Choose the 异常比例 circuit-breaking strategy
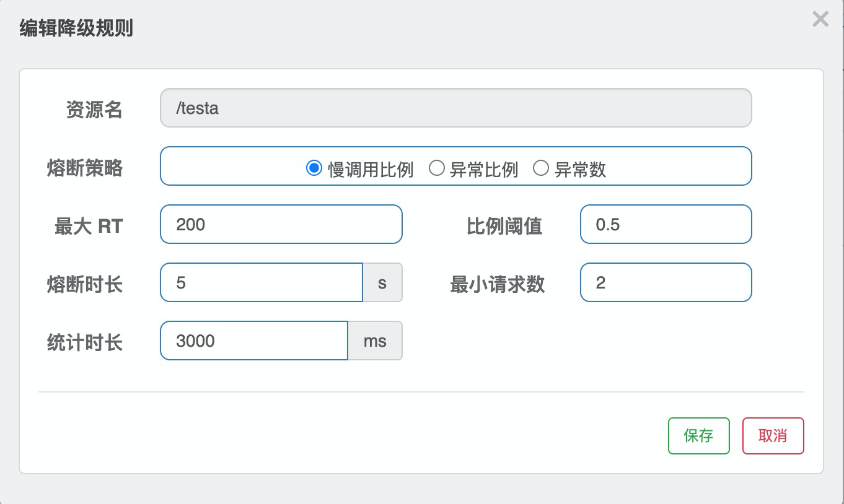The width and height of the screenshot is (844, 504). click(437, 168)
